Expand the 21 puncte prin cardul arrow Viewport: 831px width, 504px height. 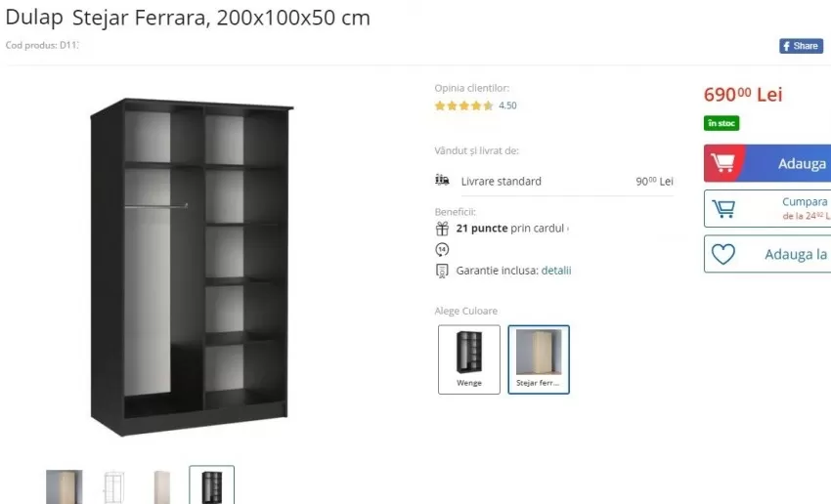click(568, 230)
